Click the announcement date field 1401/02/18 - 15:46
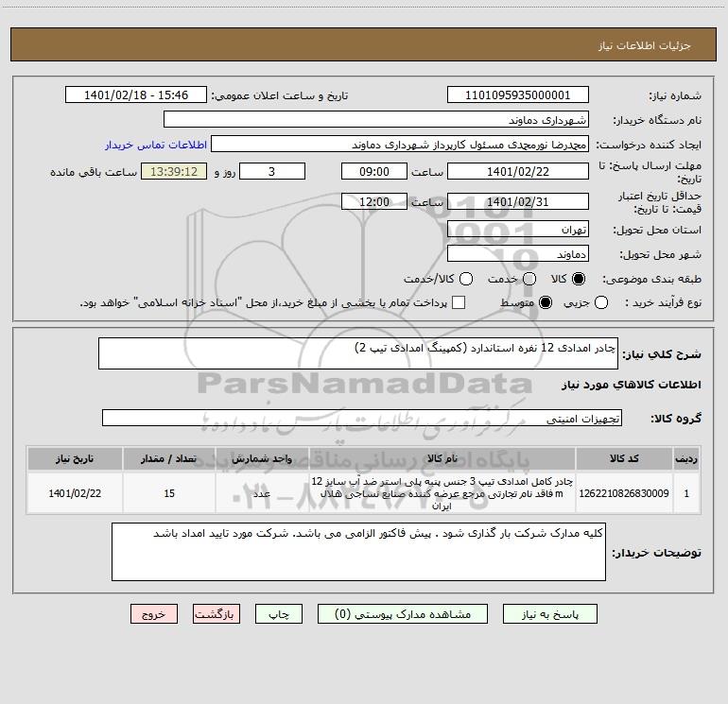This screenshot has height=704, width=728. click(136, 94)
